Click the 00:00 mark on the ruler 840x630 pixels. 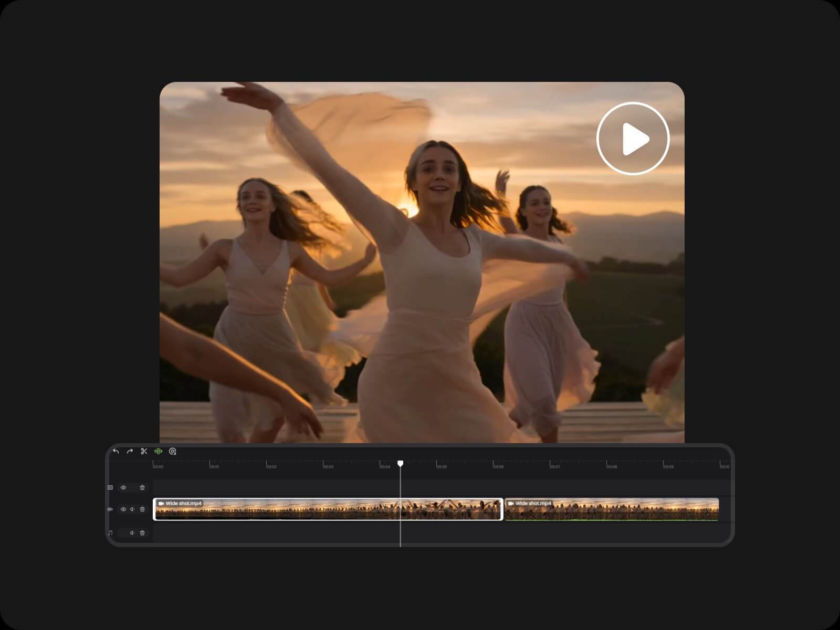coord(158,466)
